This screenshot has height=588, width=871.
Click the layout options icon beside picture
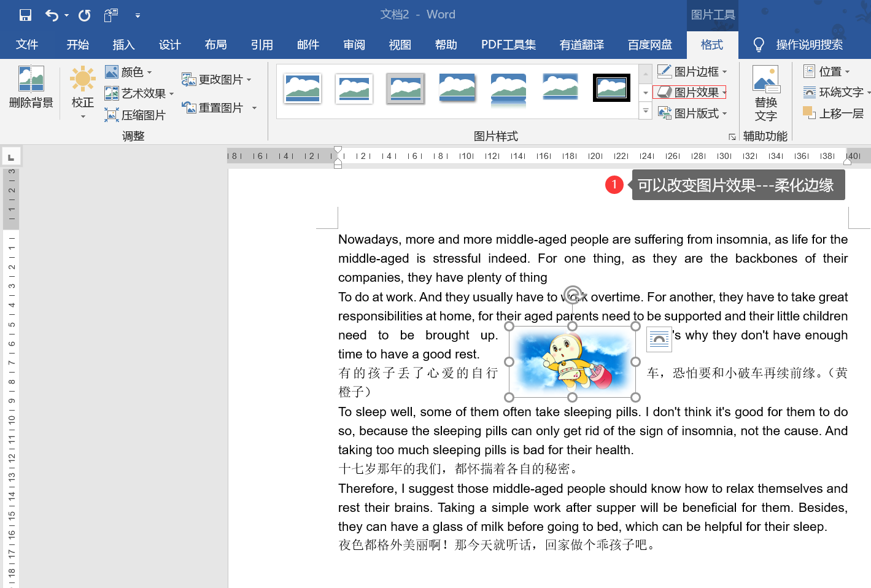coord(659,339)
